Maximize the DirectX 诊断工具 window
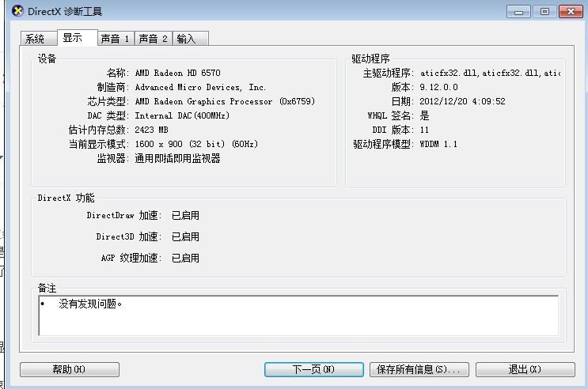 coord(544,11)
